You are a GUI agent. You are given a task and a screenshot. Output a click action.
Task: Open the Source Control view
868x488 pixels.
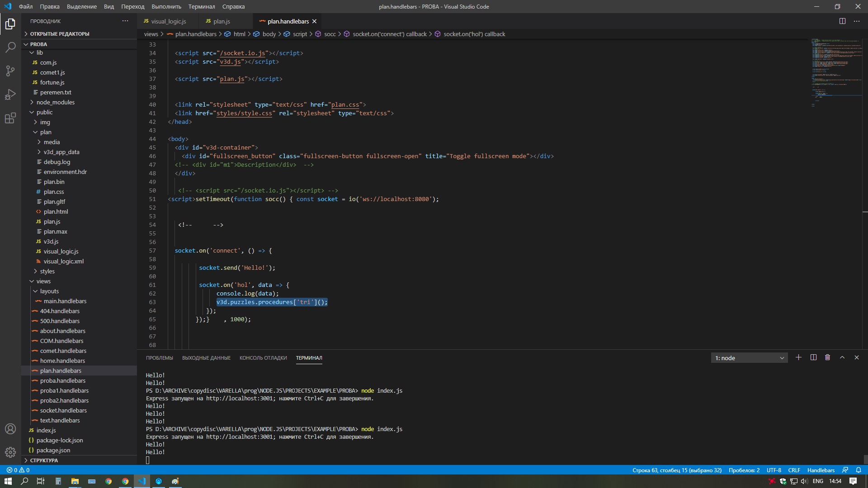pos(10,71)
